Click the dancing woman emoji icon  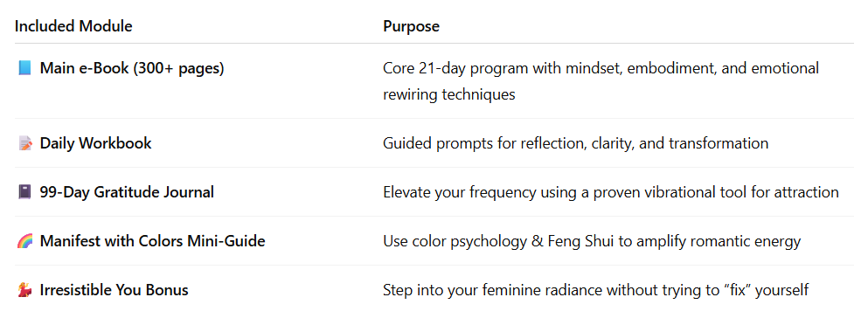click(x=24, y=290)
